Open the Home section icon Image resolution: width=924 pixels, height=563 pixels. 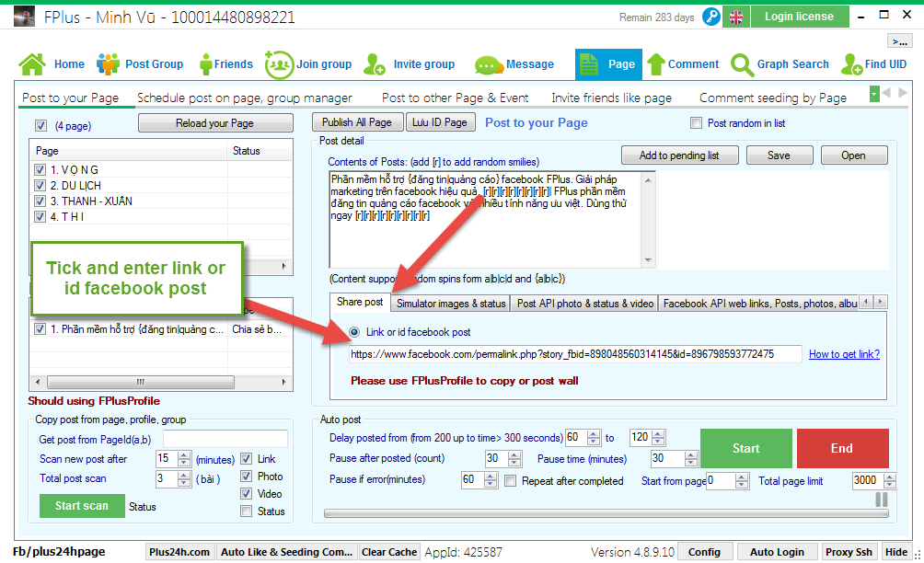point(32,64)
